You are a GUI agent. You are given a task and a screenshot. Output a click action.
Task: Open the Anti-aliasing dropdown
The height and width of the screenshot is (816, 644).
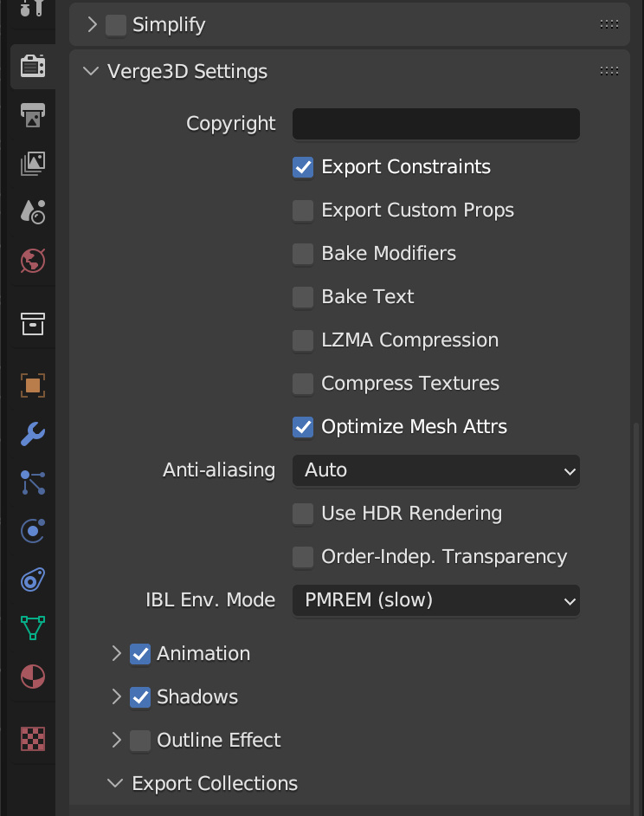436,470
